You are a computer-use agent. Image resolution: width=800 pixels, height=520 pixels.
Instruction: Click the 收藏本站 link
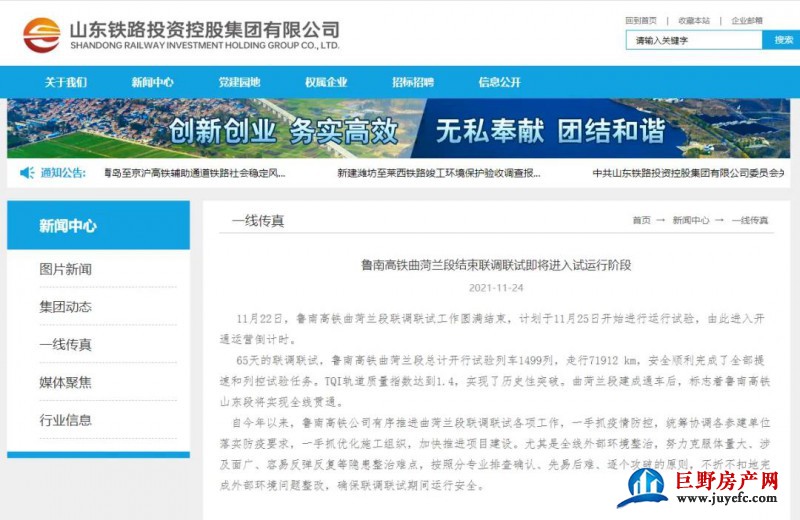coord(694,20)
